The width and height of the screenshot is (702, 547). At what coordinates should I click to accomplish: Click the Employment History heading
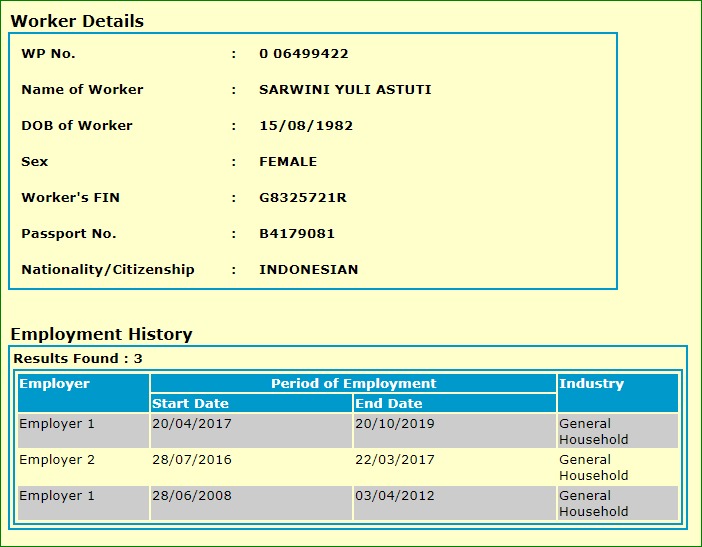coord(101,334)
